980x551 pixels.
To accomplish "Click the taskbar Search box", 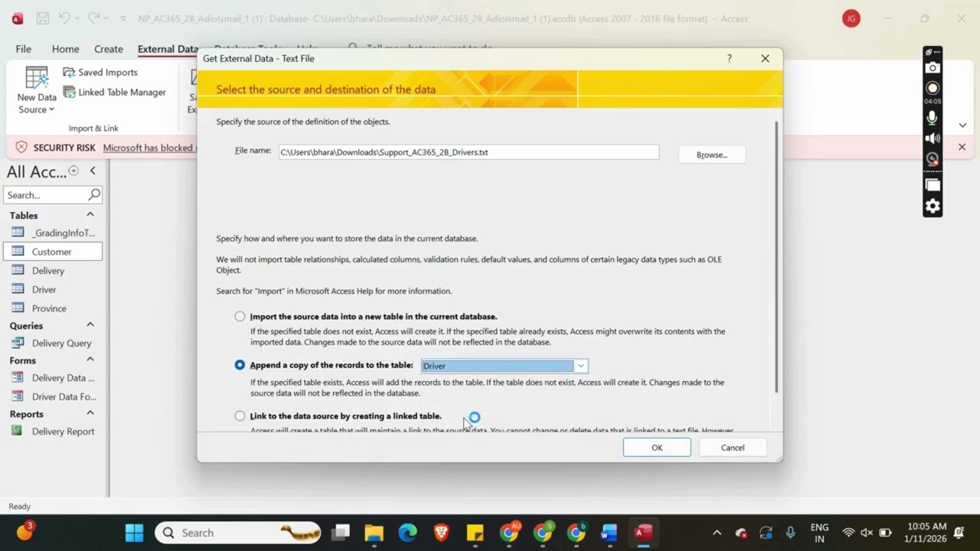I will 239,533.
